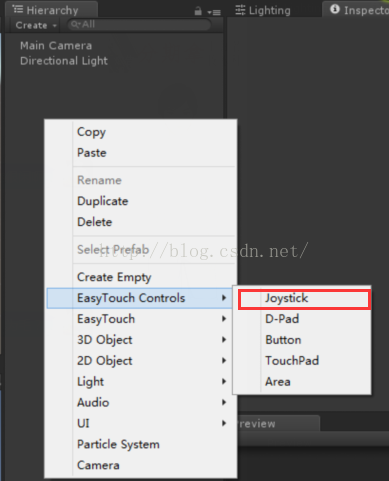Select Area in the submenu
This screenshot has height=481, width=389.
point(303,382)
